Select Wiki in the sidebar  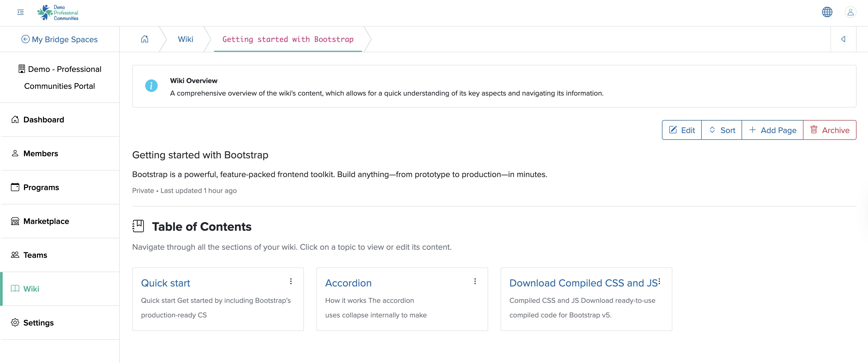tap(60, 289)
